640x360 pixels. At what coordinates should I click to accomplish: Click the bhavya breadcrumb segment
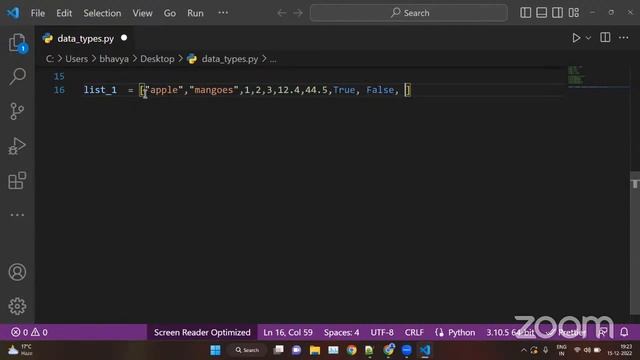[x=114, y=59]
